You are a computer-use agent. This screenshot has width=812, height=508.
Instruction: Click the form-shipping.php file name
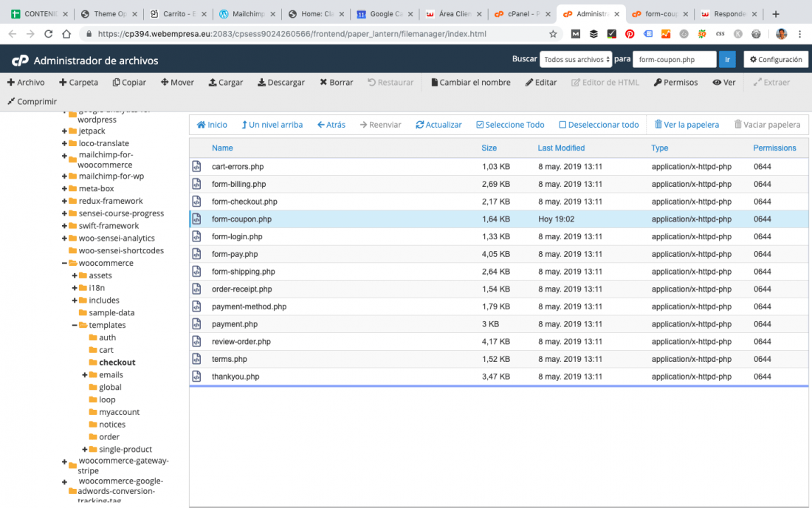244,271
